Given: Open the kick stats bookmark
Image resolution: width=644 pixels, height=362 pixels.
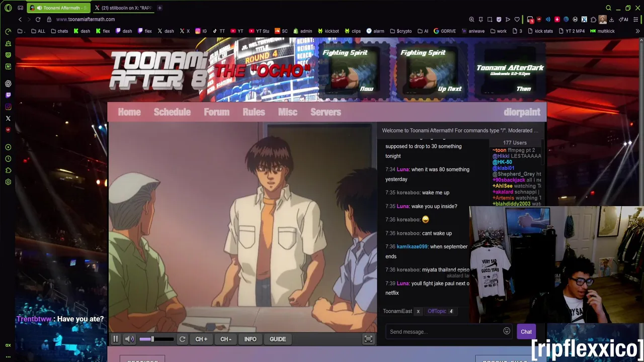Looking at the screenshot, I should (540, 31).
